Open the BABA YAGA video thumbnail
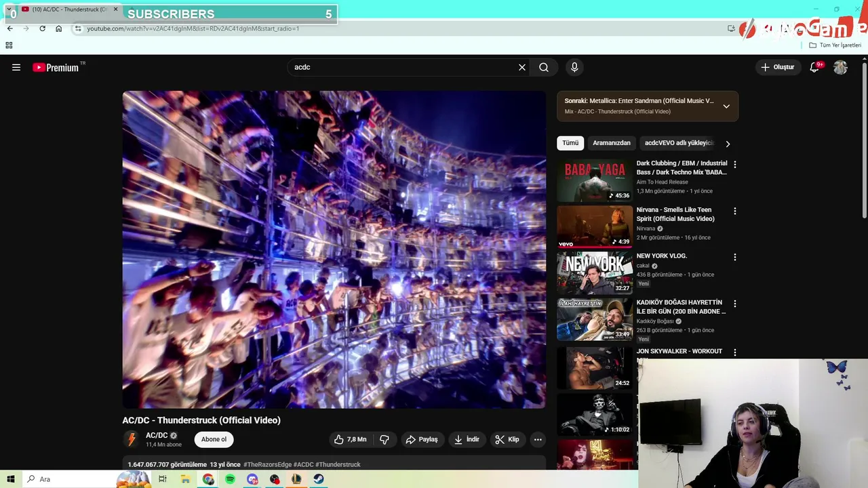The width and height of the screenshot is (868, 488). pos(595,180)
